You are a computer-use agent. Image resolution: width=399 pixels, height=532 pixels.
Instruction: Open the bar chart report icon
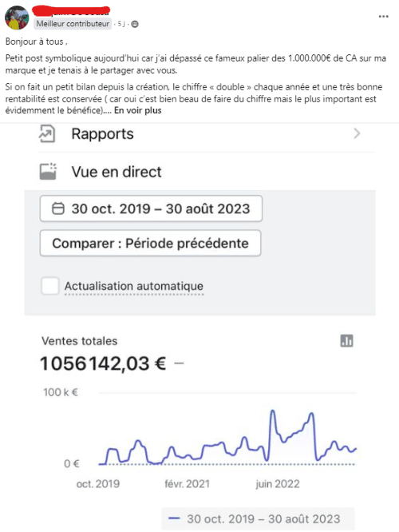point(346,340)
